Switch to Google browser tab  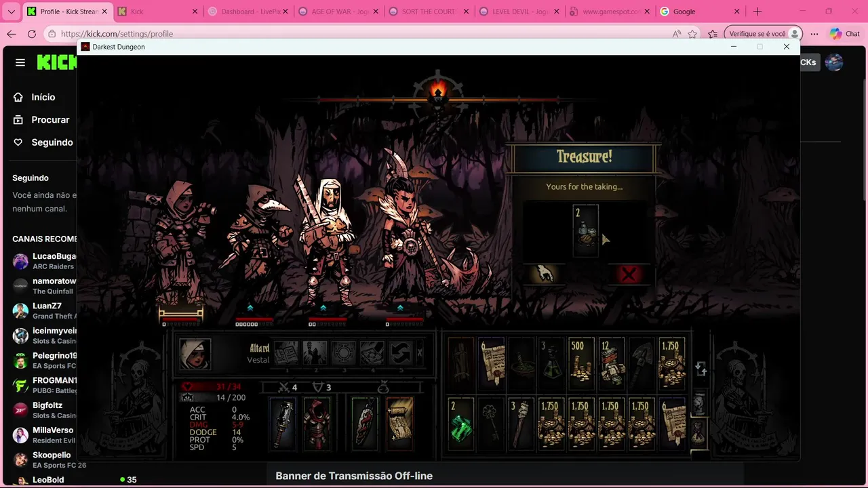(698, 12)
